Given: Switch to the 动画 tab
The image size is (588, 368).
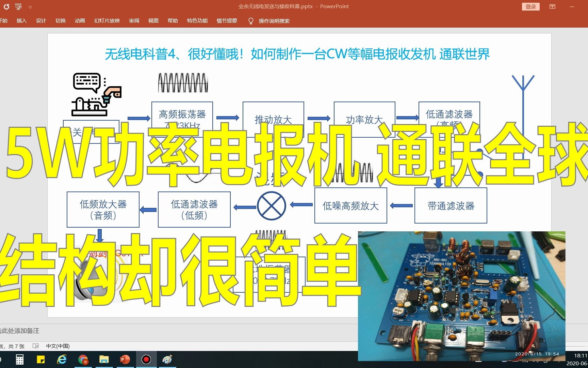Looking at the screenshot, I should [x=80, y=21].
